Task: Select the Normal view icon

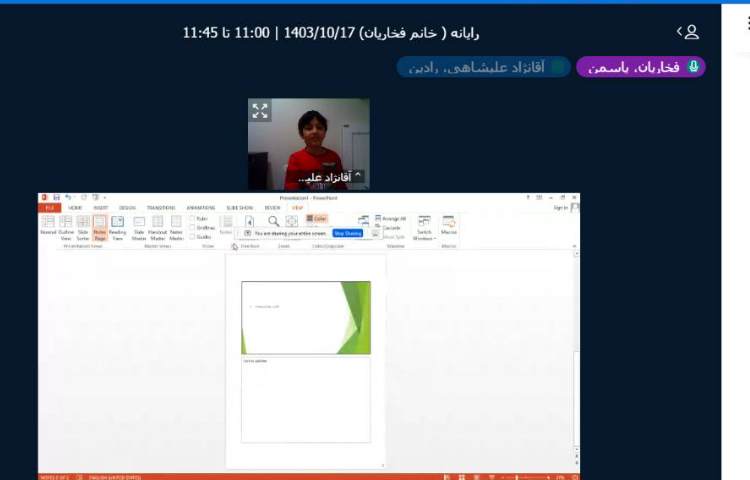Action: (x=48, y=225)
